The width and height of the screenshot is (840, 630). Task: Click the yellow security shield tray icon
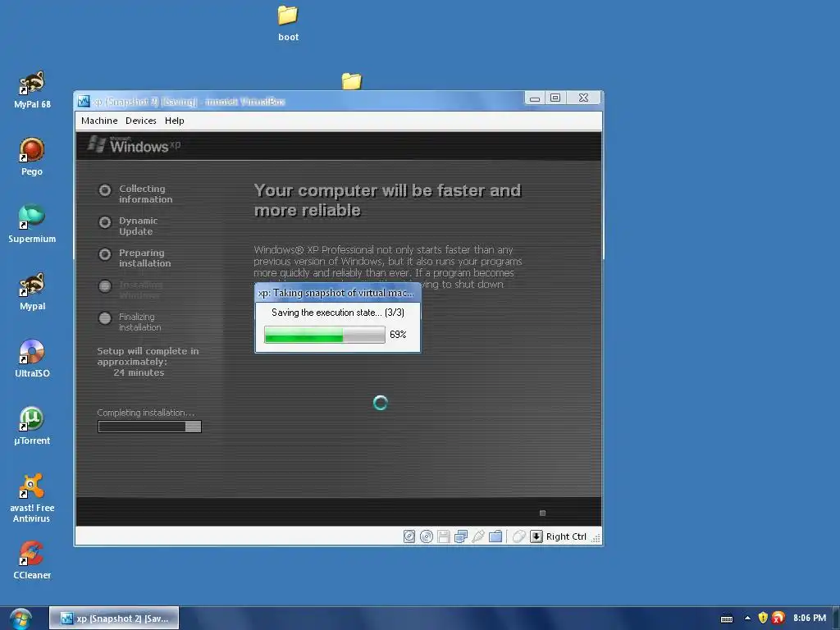pyautogui.click(x=764, y=618)
